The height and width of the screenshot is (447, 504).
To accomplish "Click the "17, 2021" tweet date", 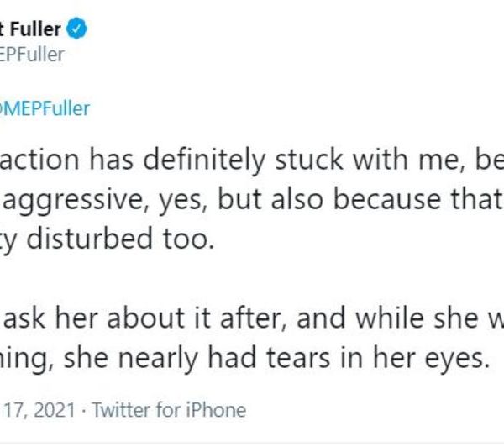I will pos(39,410).
